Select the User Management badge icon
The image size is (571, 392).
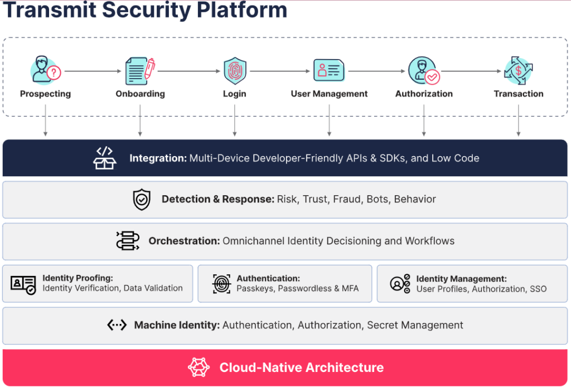(328, 70)
